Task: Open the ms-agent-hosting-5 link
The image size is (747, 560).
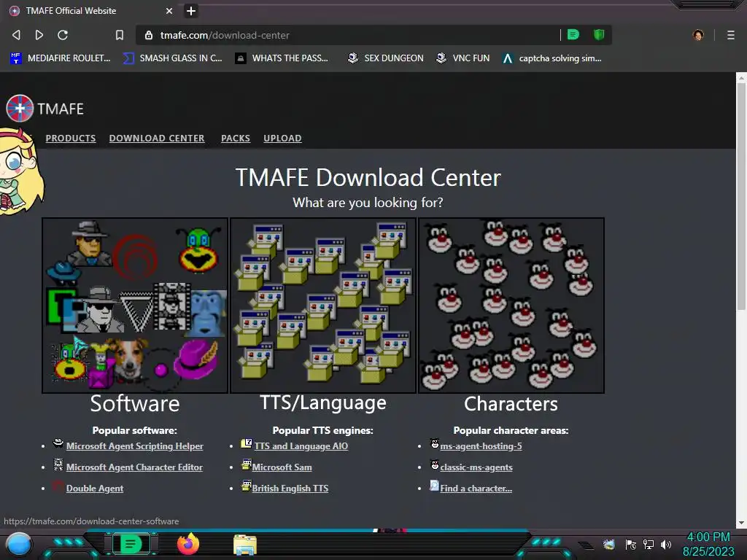Action: (x=481, y=446)
